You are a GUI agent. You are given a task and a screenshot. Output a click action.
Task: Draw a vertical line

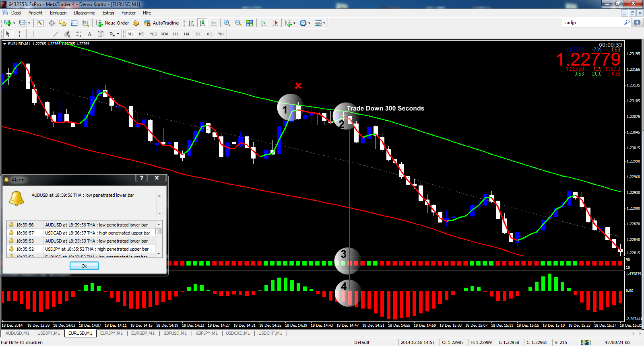click(x=33, y=34)
